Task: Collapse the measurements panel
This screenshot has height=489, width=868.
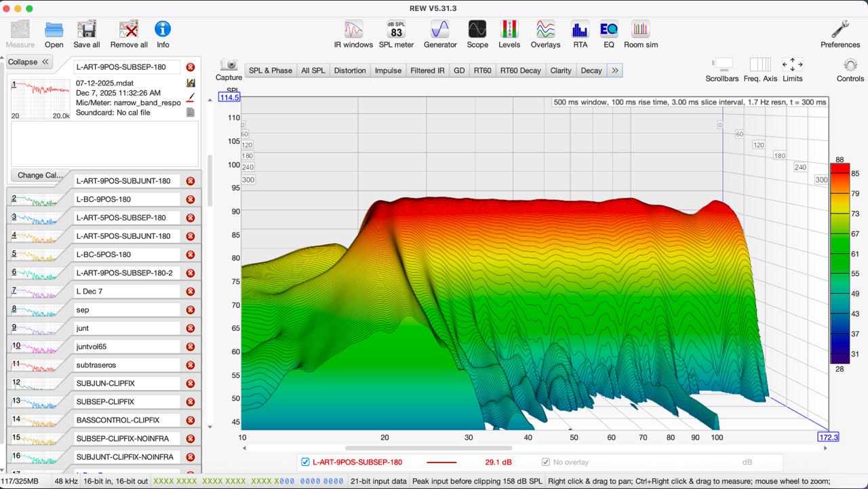Action: tap(28, 62)
